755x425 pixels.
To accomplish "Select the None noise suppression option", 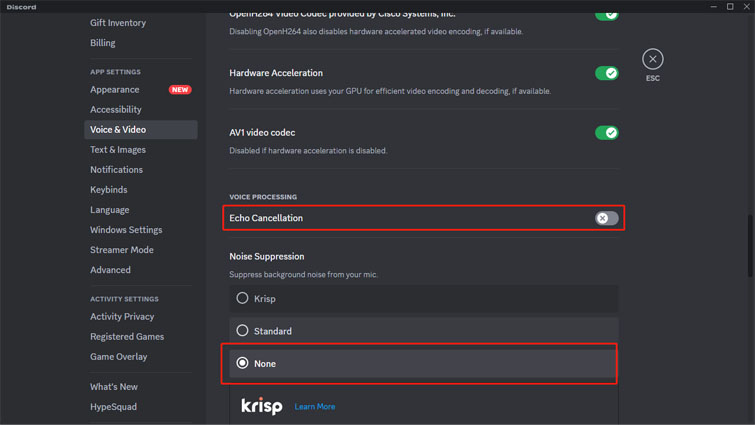I will click(x=424, y=363).
